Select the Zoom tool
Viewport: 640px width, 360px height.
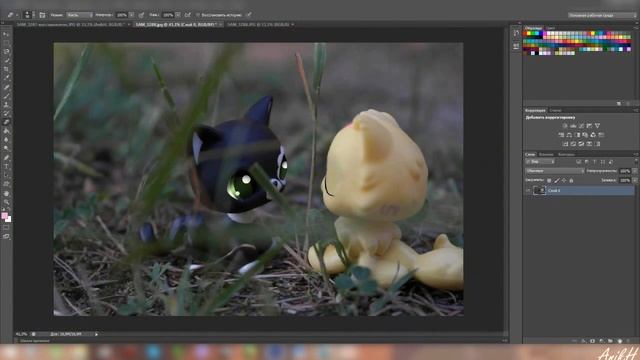pyautogui.click(x=6, y=202)
